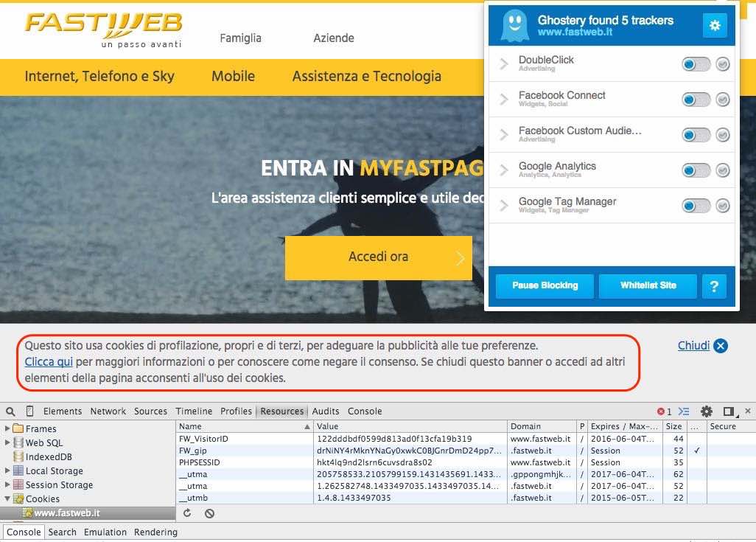Expand the Session Storage tree node arrow
The width and height of the screenshot is (756, 542).
[7, 484]
